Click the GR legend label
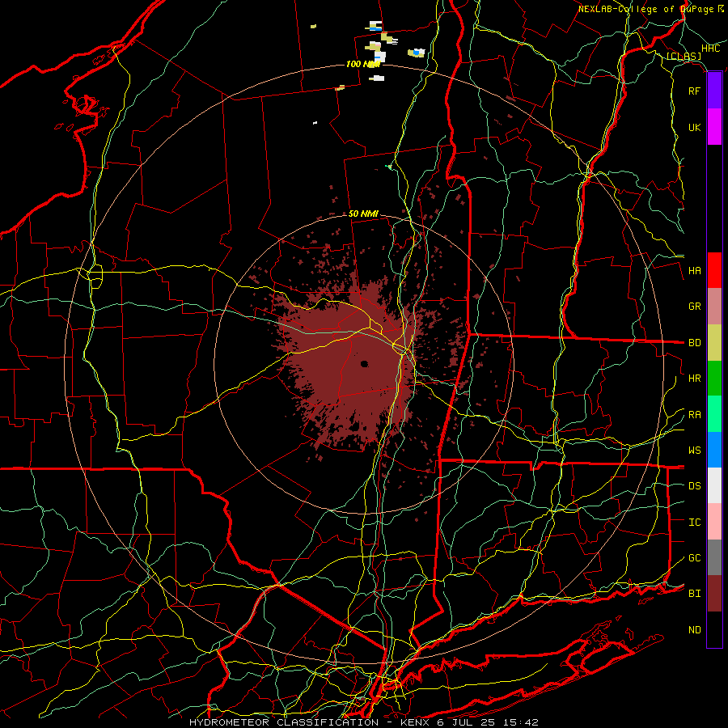The height and width of the screenshot is (728, 728). (694, 306)
